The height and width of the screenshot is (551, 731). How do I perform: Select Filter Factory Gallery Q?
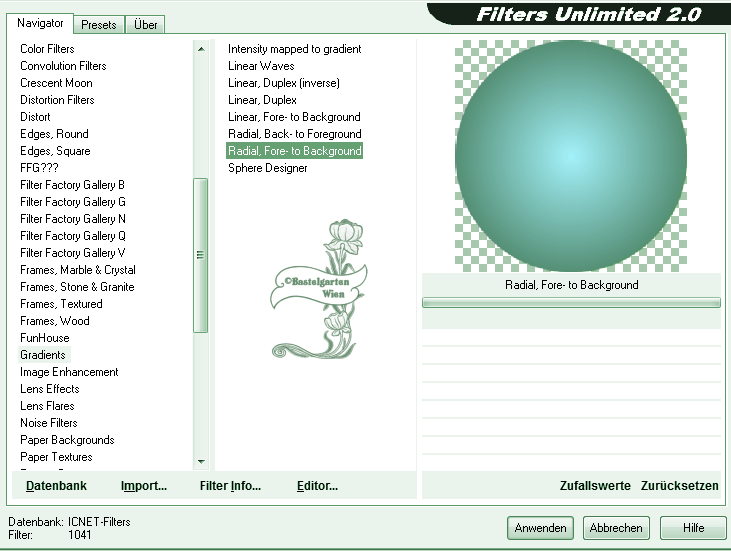73,236
